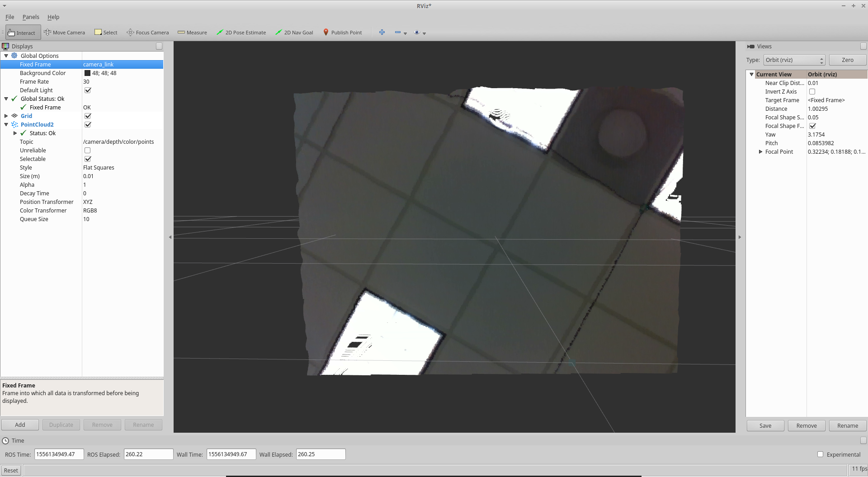Screen dimensions: 868x477
Task: Click the Grid display icon
Action: tap(14, 116)
